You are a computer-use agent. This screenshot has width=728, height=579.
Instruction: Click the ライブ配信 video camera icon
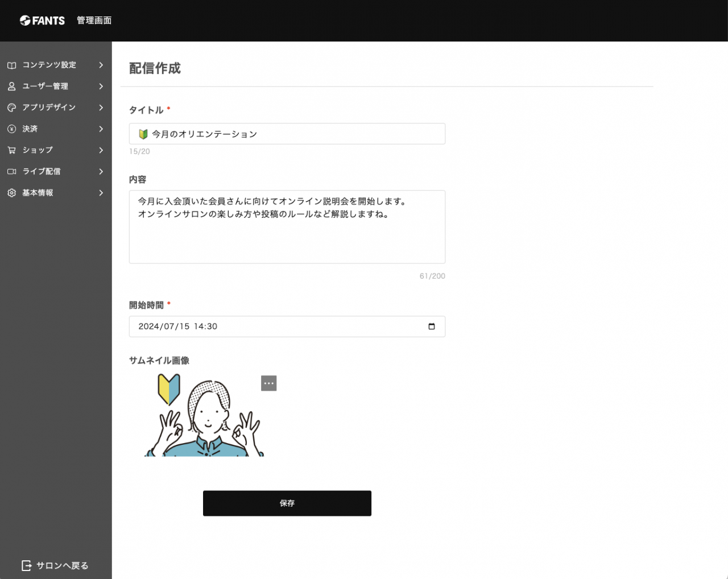coord(11,171)
